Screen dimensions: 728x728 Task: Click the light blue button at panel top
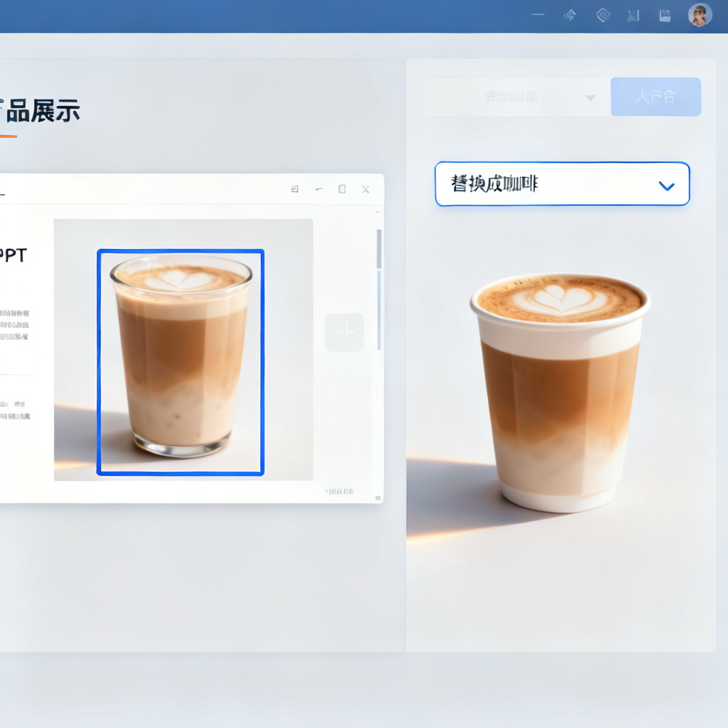point(655,97)
